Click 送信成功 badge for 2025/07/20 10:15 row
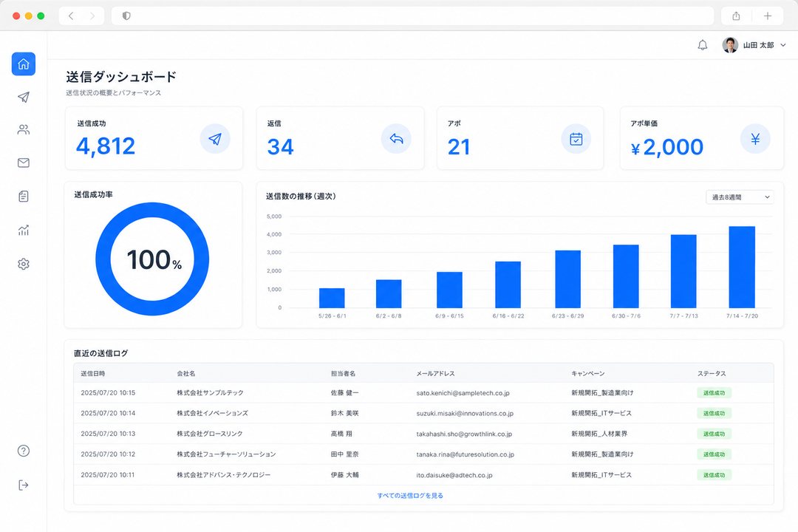 click(714, 393)
